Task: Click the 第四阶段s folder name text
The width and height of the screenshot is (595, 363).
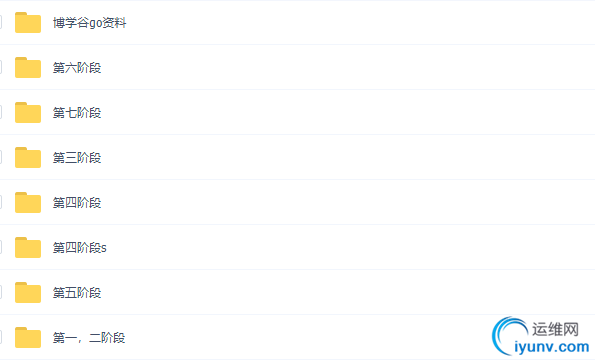Action: click(80, 248)
